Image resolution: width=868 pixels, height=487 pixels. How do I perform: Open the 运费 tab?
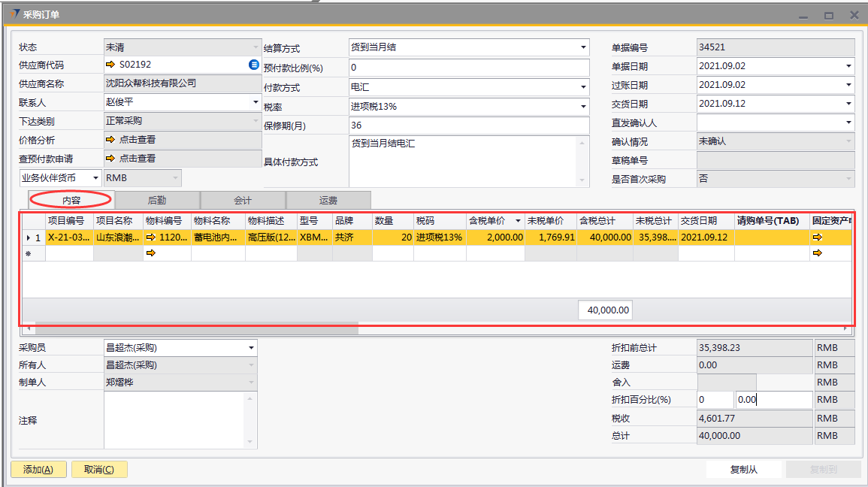[328, 200]
